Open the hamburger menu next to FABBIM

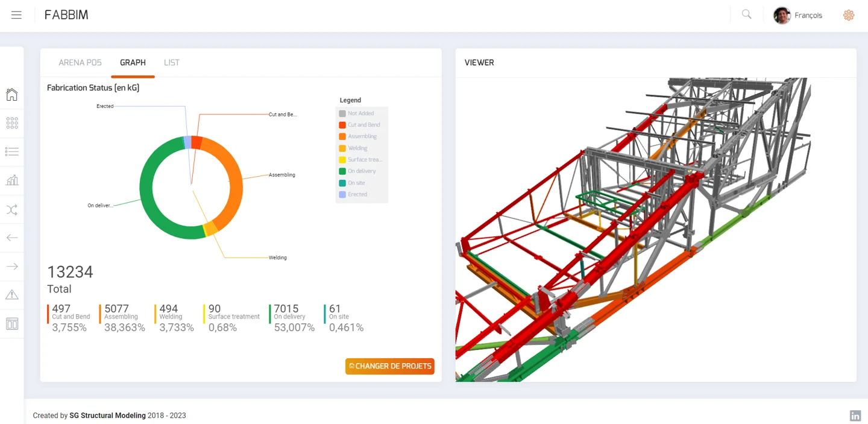(x=16, y=15)
